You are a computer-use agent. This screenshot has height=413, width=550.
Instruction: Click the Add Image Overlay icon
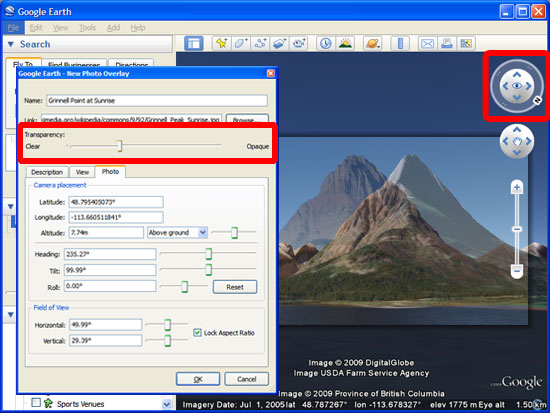(280, 44)
